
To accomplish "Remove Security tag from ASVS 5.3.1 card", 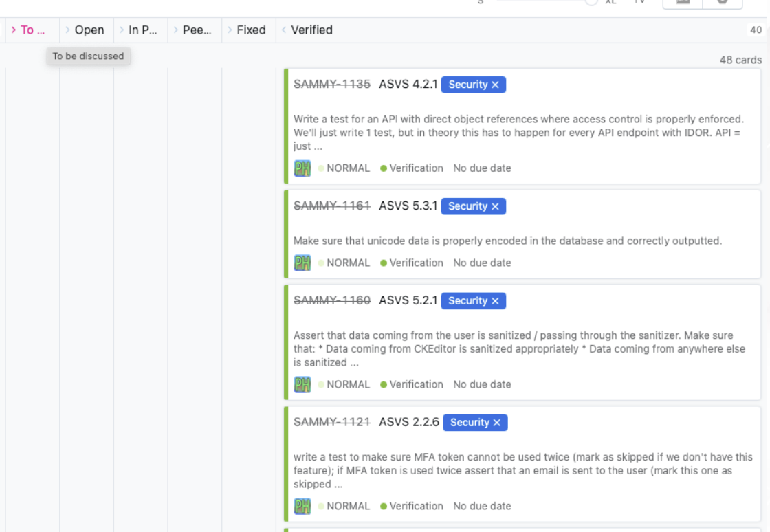I will click(x=495, y=206).
